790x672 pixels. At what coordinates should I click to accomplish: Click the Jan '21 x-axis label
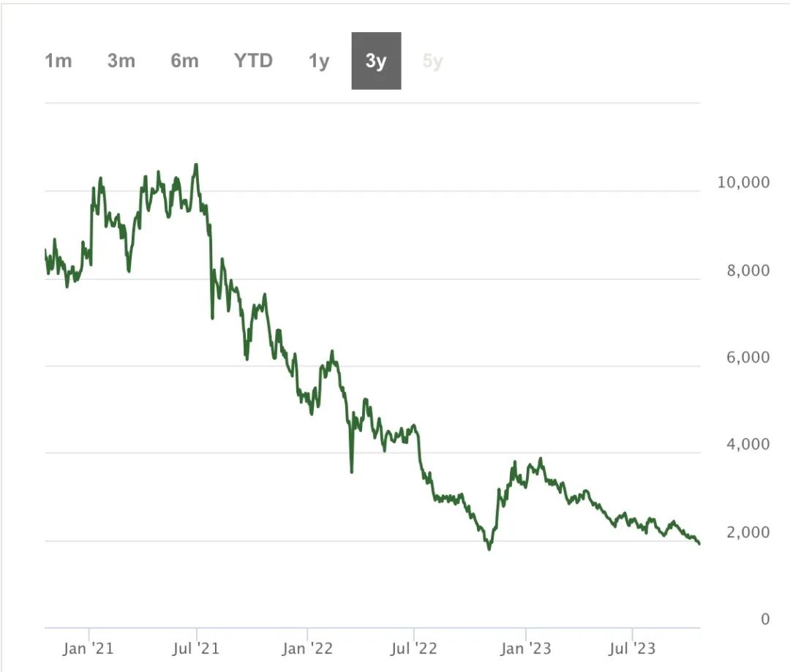point(89,648)
